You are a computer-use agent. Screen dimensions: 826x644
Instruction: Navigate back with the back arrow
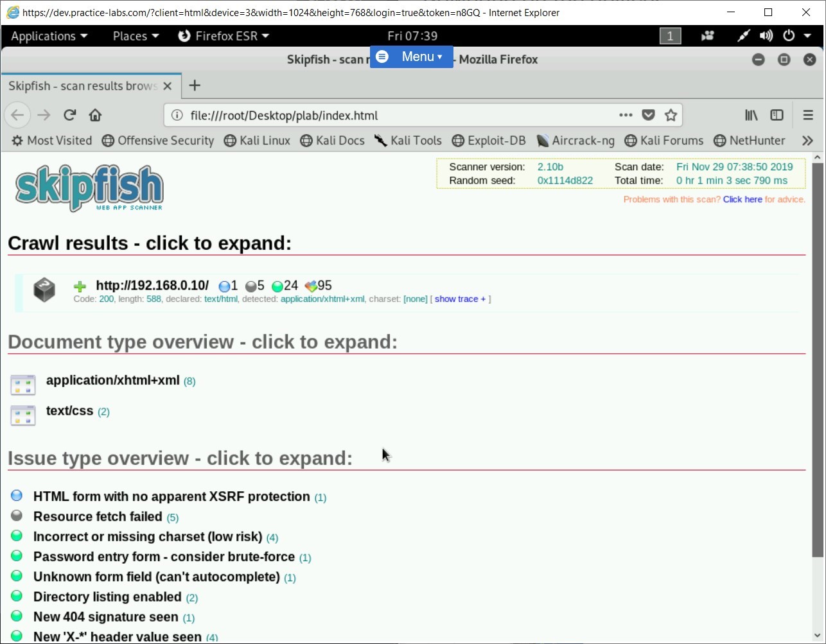17,115
